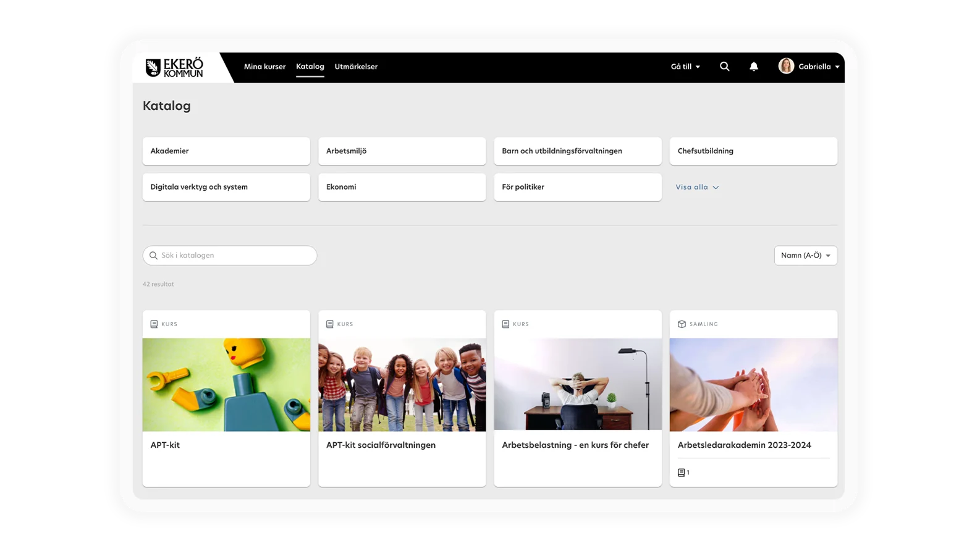Viewport: 980px width, 551px height.
Task: Open the Gå till dropdown
Action: (x=685, y=67)
